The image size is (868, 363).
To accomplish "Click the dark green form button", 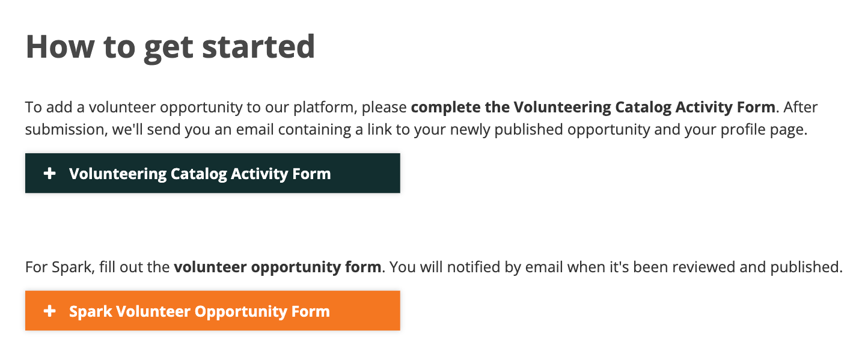I will (x=212, y=173).
